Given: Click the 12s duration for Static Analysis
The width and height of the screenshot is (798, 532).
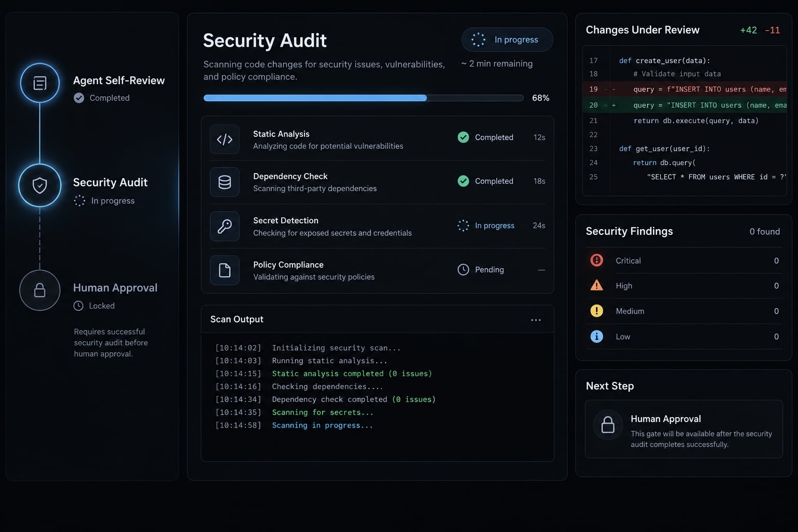Looking at the screenshot, I should coord(539,137).
